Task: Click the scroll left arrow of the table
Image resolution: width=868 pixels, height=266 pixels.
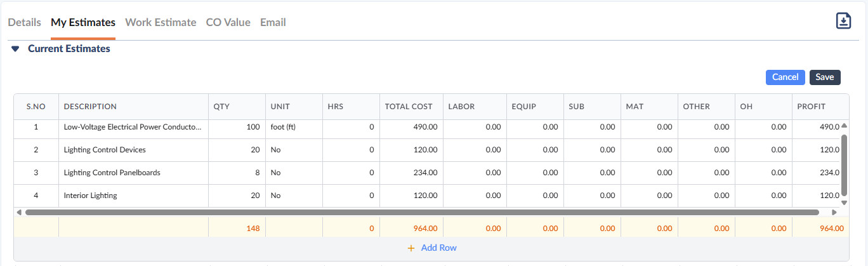Action: [x=19, y=212]
